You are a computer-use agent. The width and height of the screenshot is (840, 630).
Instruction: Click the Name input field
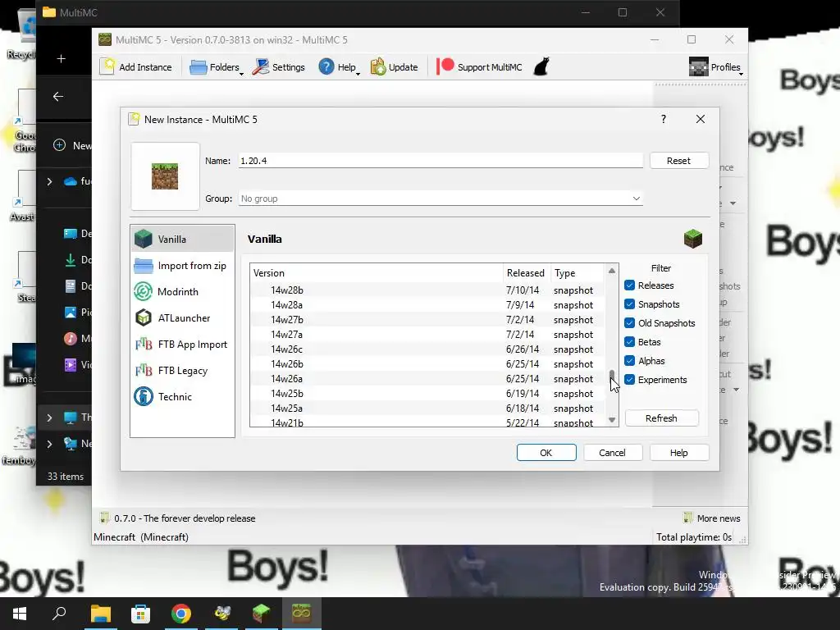pyautogui.click(x=441, y=161)
